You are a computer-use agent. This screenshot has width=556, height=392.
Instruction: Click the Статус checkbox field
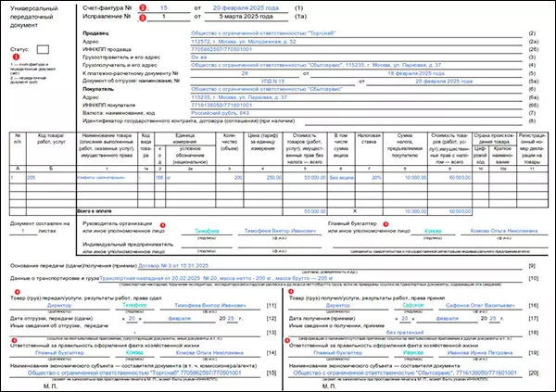click(43, 46)
